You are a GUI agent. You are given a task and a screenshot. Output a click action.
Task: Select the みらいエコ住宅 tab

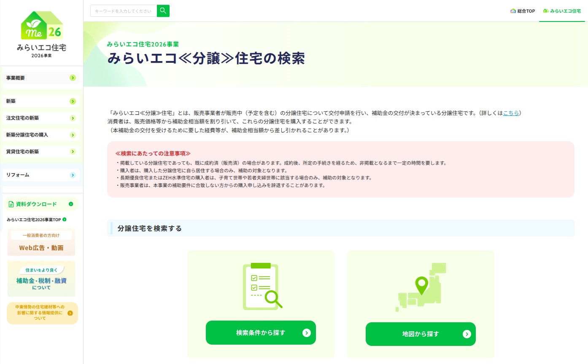562,11
